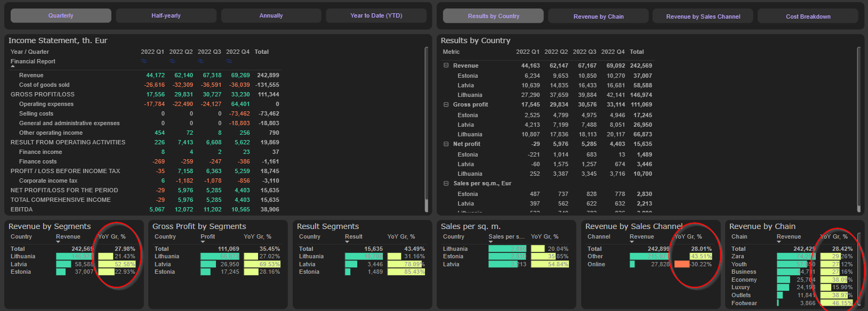868x311 pixels.
Task: Click the Revenue by Sales Channel button
Action: pos(703,17)
